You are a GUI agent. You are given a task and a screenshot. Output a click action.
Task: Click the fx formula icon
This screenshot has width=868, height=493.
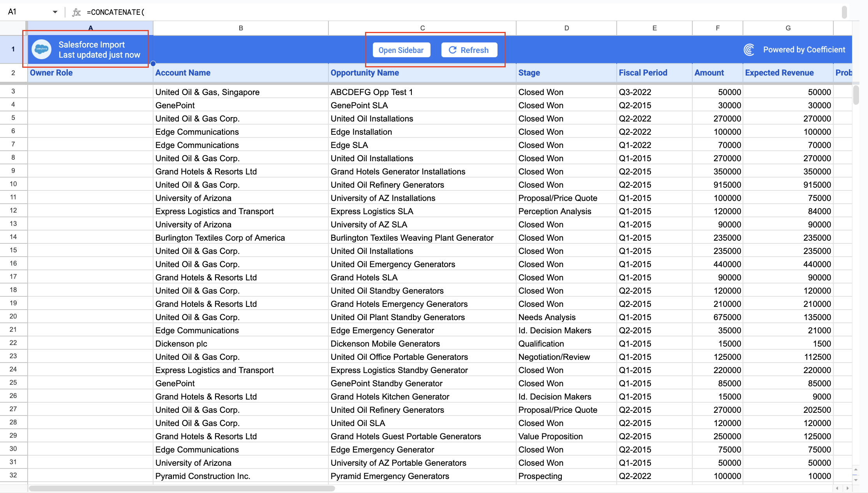(x=76, y=12)
